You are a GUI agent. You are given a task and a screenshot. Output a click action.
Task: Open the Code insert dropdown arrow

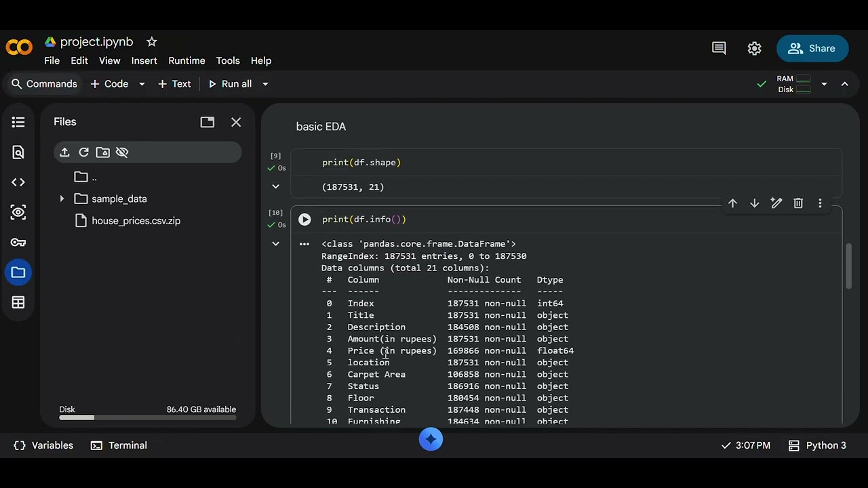pyautogui.click(x=142, y=84)
